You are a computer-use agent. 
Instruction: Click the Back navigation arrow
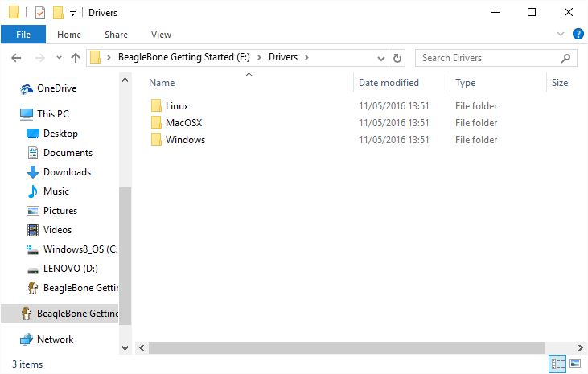click(x=16, y=58)
